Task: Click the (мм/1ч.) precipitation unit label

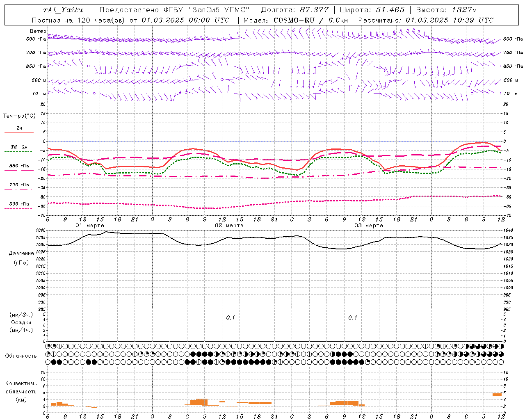Action: click(21, 330)
